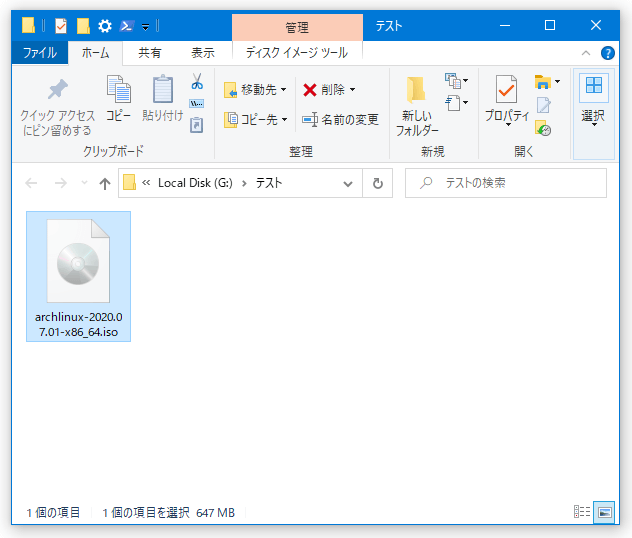Select the archlinux-2020.07.01-x86_64.iso file
The image size is (632, 538).
(x=79, y=276)
